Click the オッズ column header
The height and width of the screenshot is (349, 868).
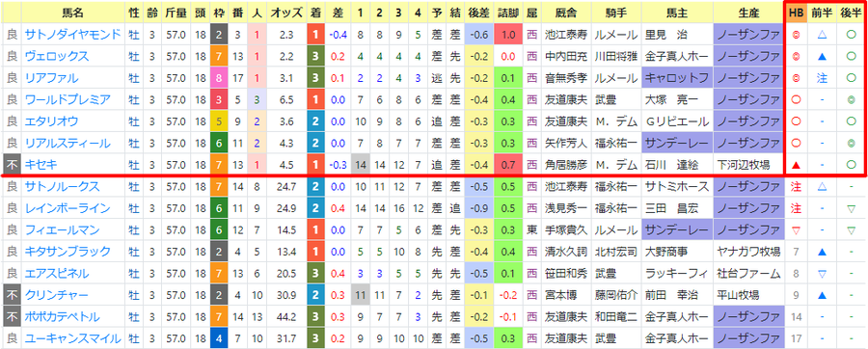click(x=286, y=13)
